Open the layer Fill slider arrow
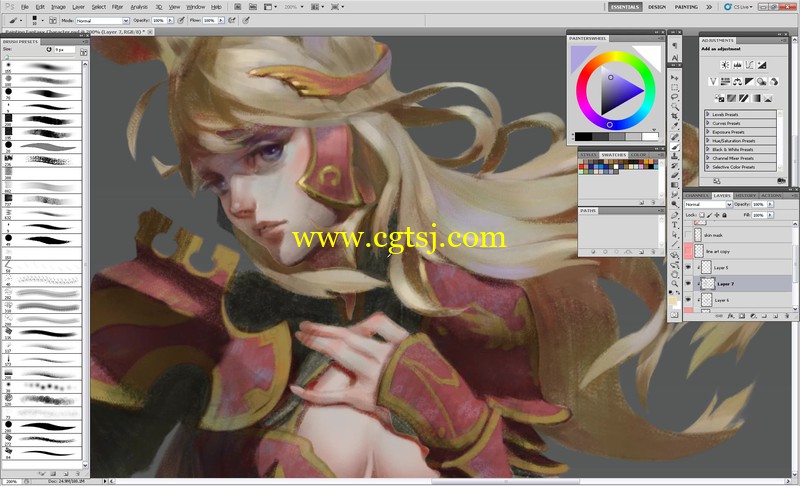Viewport: 800px width, 486px height. click(770, 215)
